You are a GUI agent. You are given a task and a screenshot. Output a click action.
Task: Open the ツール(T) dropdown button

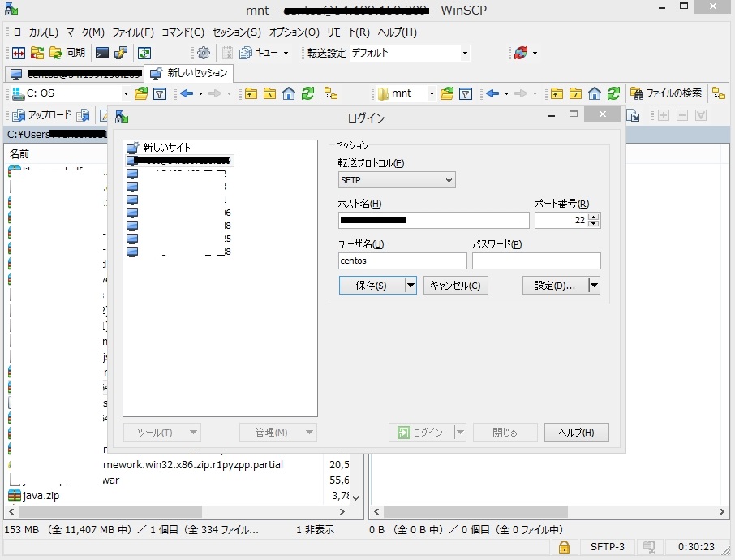162,433
